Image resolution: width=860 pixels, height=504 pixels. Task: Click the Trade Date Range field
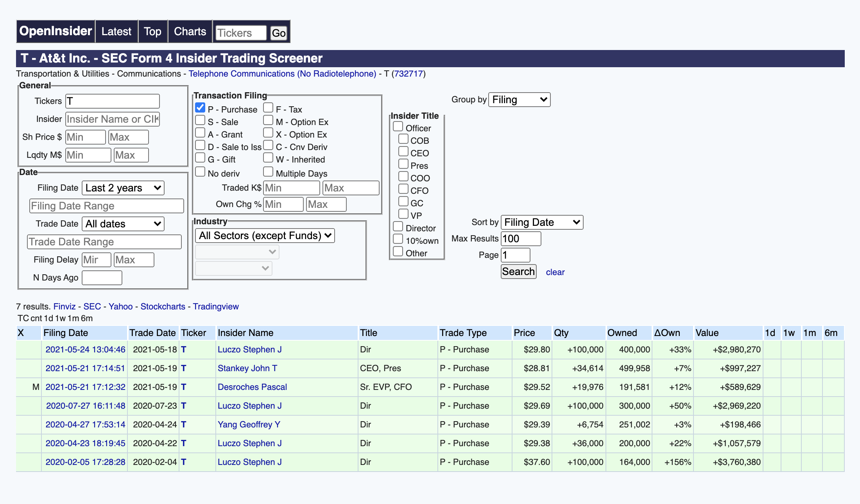click(x=104, y=242)
